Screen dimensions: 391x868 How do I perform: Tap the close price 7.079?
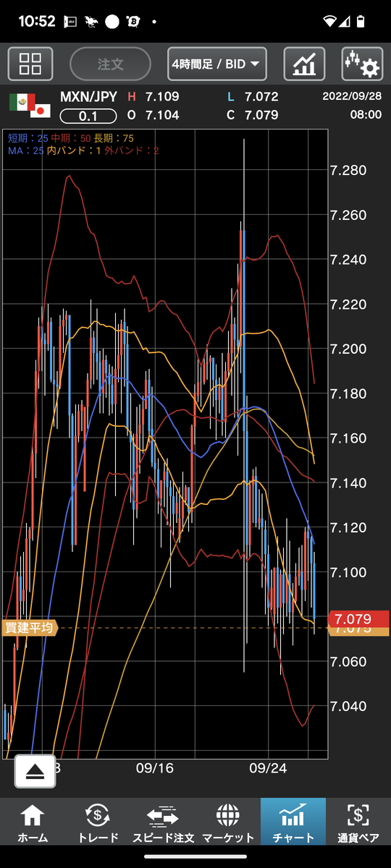pos(261,115)
